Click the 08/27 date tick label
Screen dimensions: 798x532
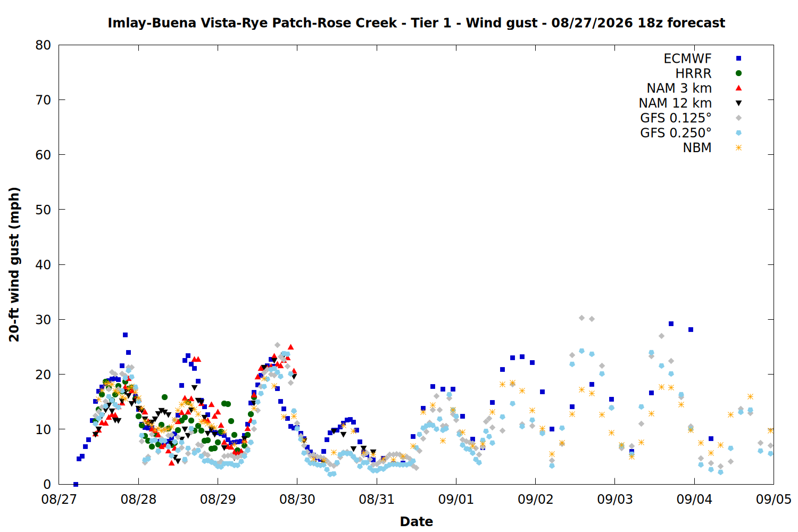[x=59, y=500]
